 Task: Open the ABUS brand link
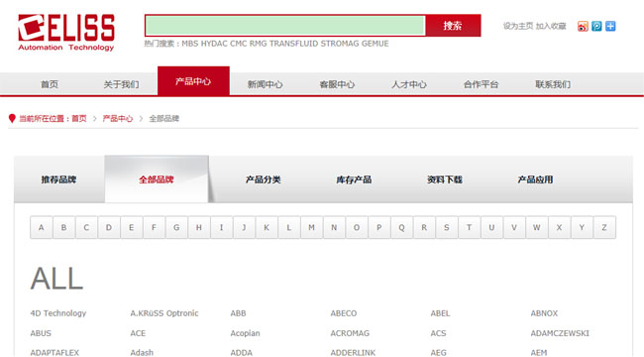(41, 333)
